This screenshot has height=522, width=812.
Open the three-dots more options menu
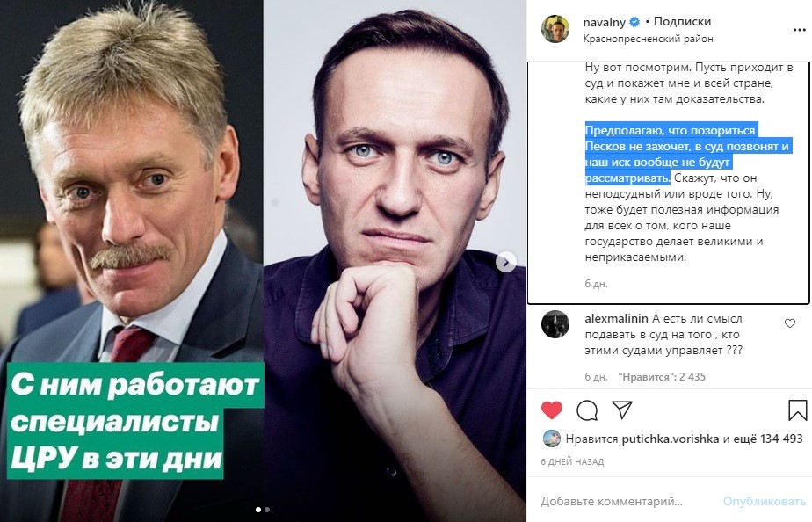pos(800,30)
